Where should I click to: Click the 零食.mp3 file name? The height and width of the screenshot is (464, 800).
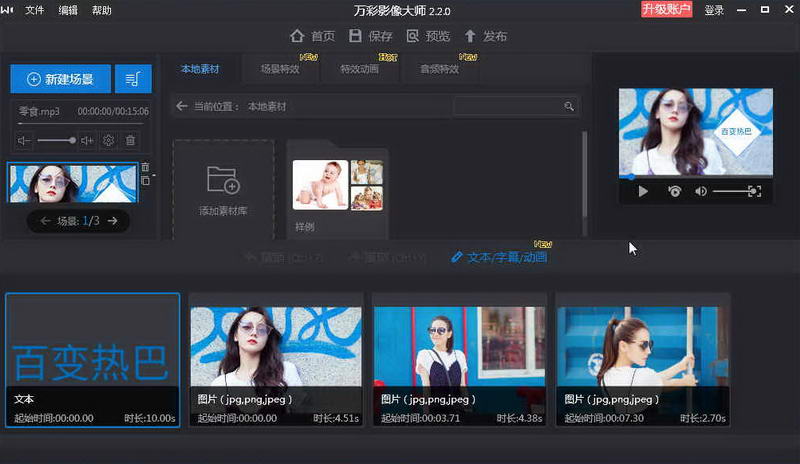point(39,111)
